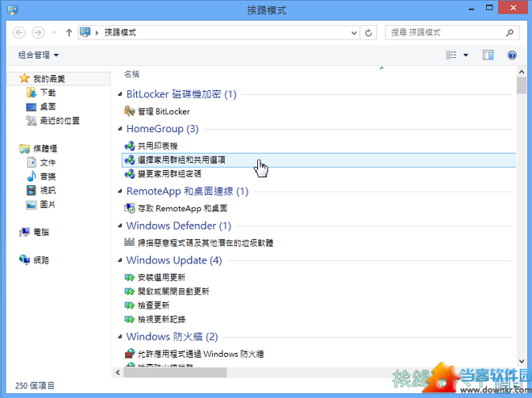Image resolution: width=532 pixels, height=398 pixels.
Task: Click the Back navigation arrow
Action: (x=19, y=32)
